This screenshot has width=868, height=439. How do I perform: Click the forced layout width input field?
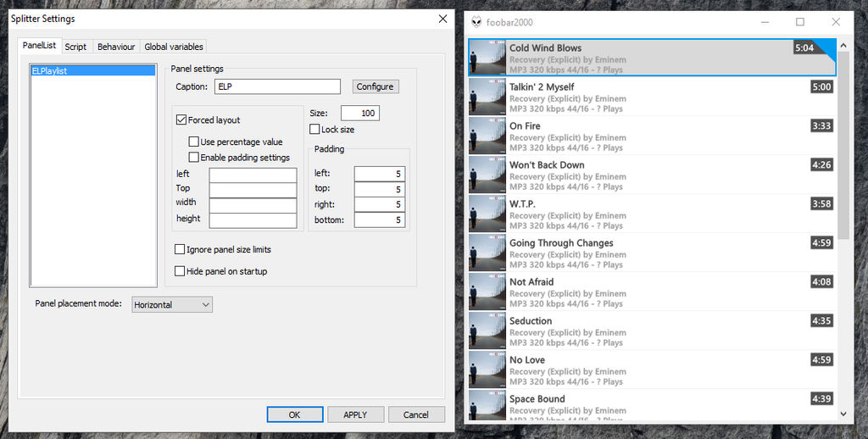253,205
